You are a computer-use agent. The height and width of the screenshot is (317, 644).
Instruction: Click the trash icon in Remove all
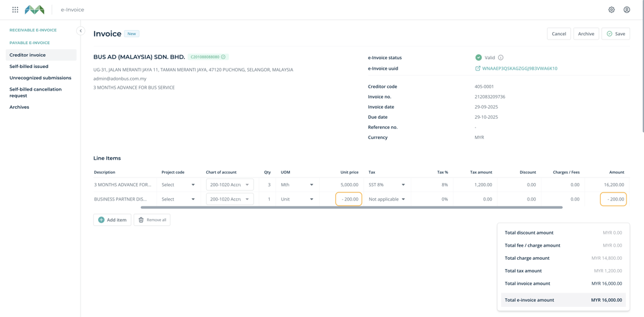tap(141, 220)
